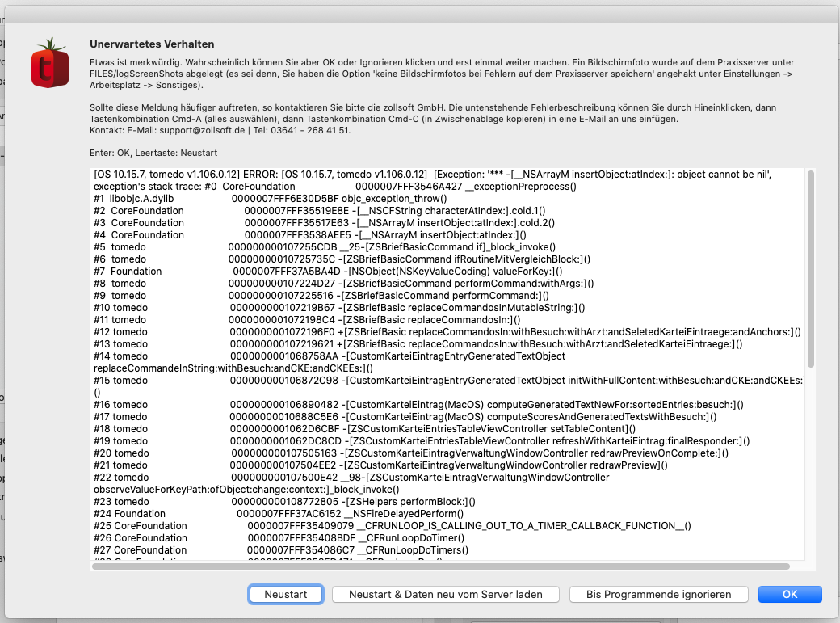Click stack line #23 ZSHelpers performBlock
The width and height of the screenshot is (840, 623).
coord(285,501)
